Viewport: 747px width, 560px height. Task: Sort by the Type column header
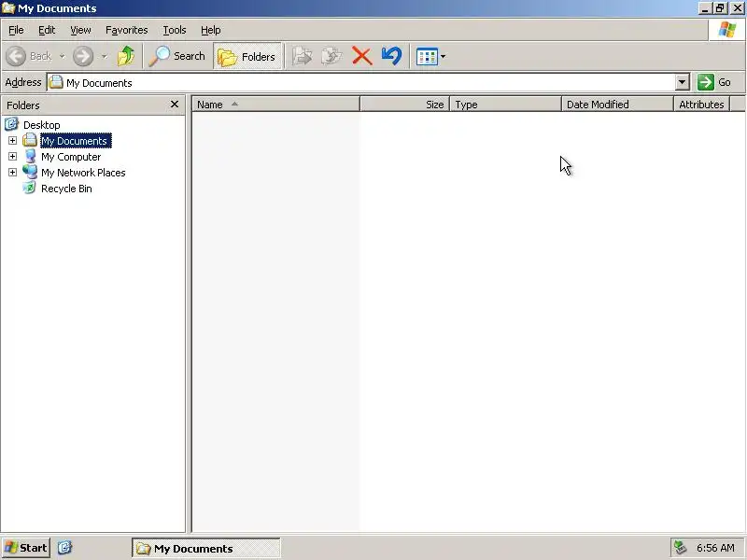click(x=505, y=105)
